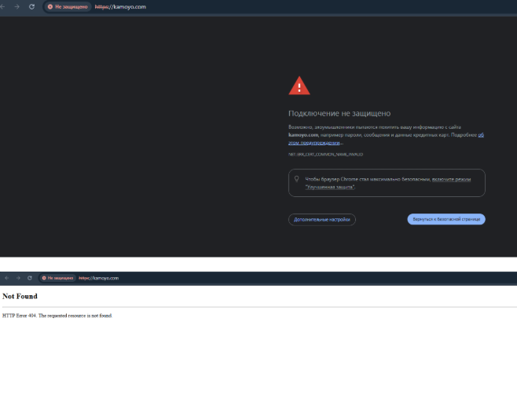Select the URL in the upper address bar
Image resolution: width=517 pixels, height=420 pixels.
pos(120,6)
